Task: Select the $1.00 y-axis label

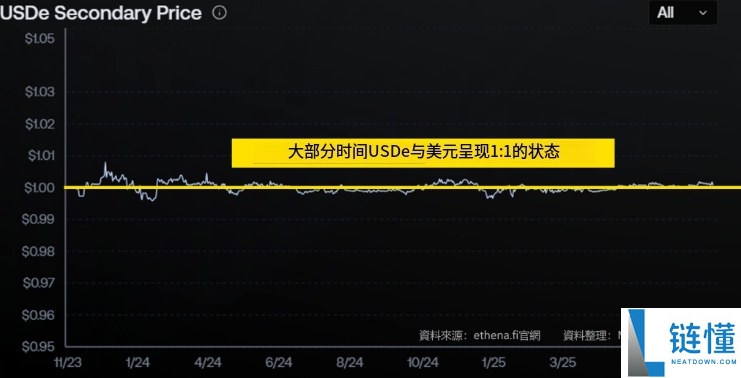Action: (40, 188)
